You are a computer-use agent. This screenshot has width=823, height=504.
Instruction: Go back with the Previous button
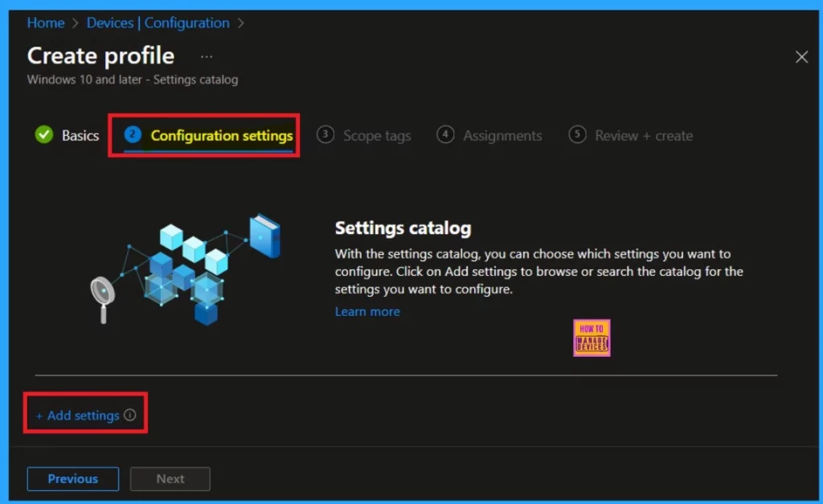(x=73, y=479)
